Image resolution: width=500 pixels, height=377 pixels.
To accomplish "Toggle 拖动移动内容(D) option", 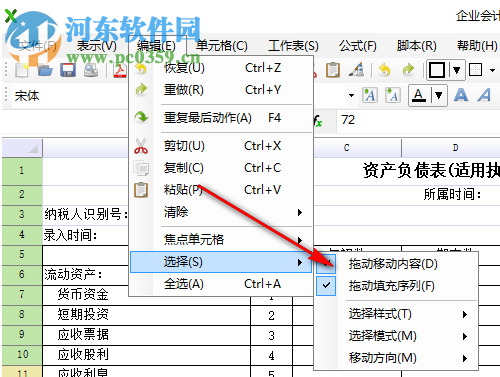I will pyautogui.click(x=397, y=264).
